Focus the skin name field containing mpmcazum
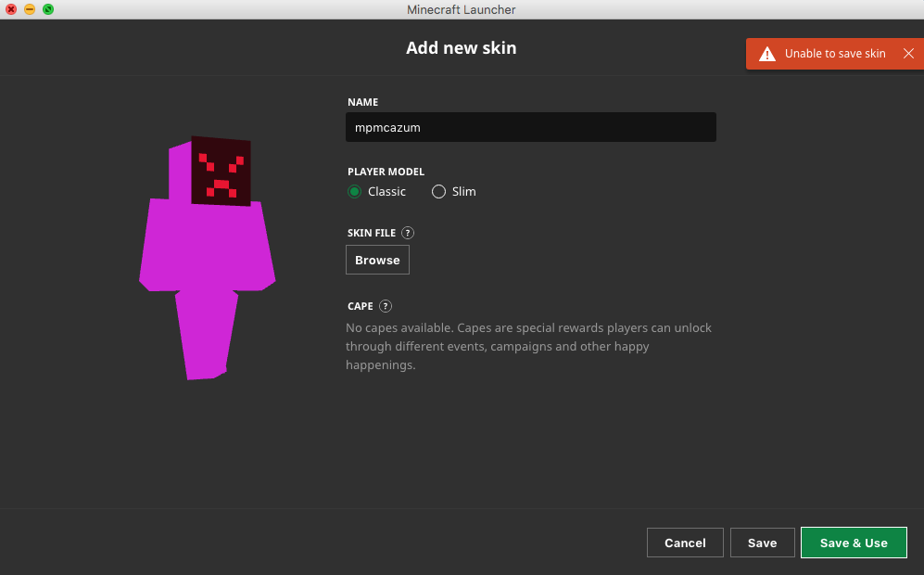924x575 pixels. point(530,128)
